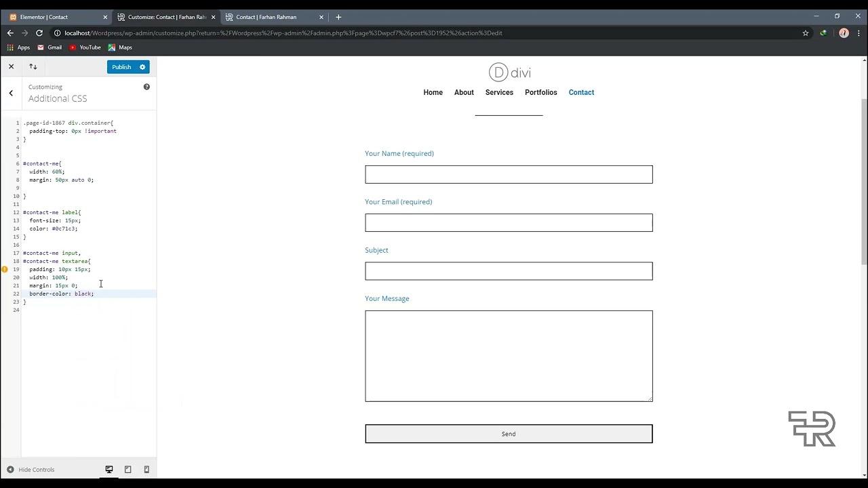
Task: Switch to mobile preview mode
Action: (146, 470)
